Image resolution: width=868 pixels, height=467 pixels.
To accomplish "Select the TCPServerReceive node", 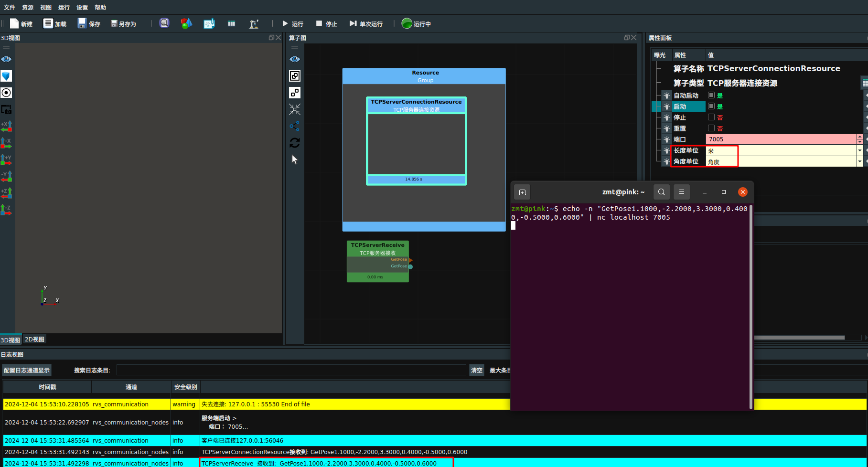I will coord(377,261).
